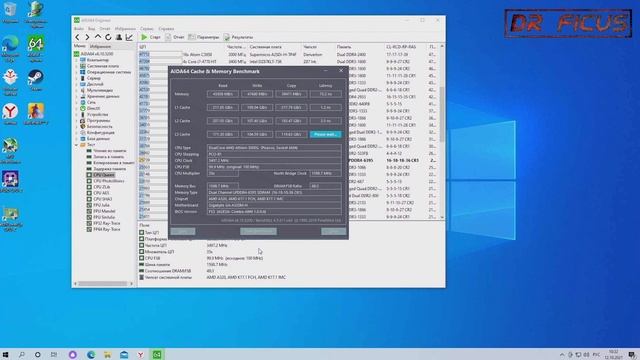Select the CPU SHA3 test
Viewport: 640px width, 360px height.
pyautogui.click(x=102, y=199)
